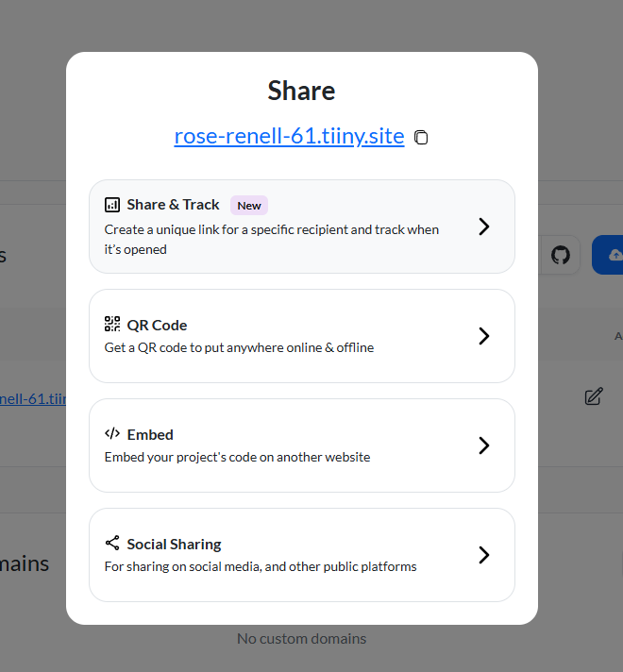Open Embed via the right chevron
623x672 pixels.
coord(483,445)
